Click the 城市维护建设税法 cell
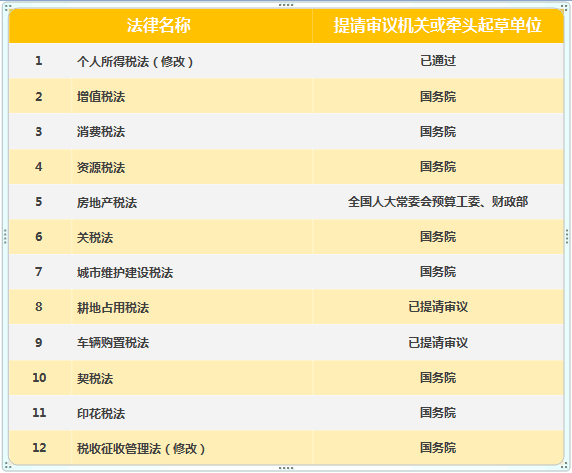This screenshot has width=572, height=473. (x=192, y=272)
